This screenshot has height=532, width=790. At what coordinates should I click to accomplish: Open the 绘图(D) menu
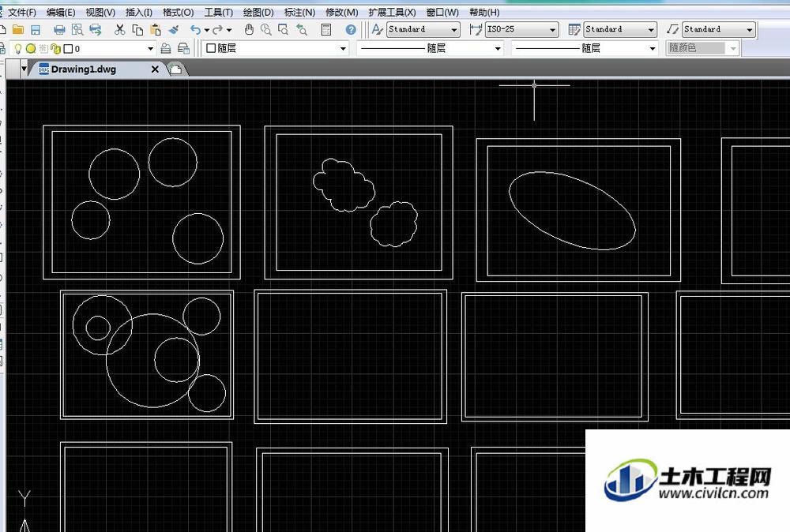point(258,12)
